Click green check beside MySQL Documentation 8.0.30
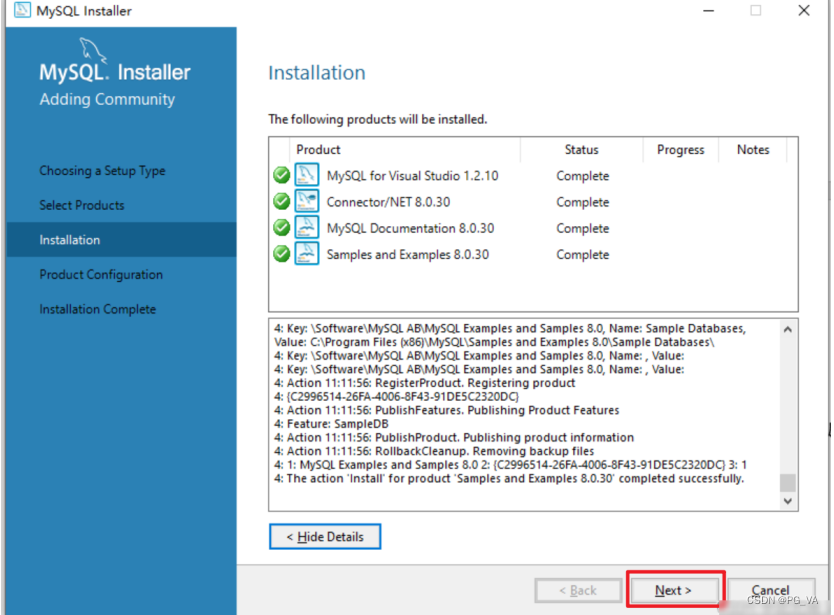 tap(281, 228)
